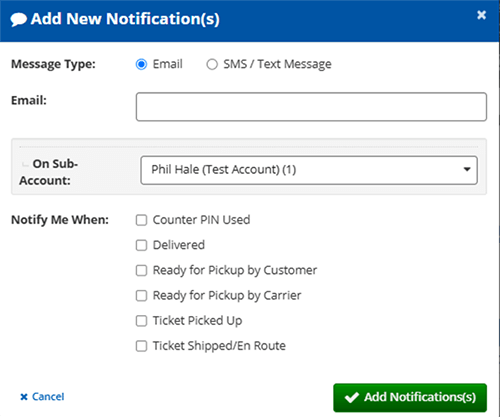500x417 pixels.
Task: Click the Notify Me When label
Action: pyautogui.click(x=60, y=220)
